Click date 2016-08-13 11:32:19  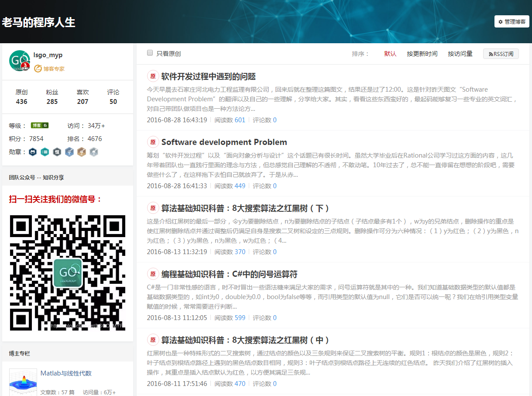[177, 252]
